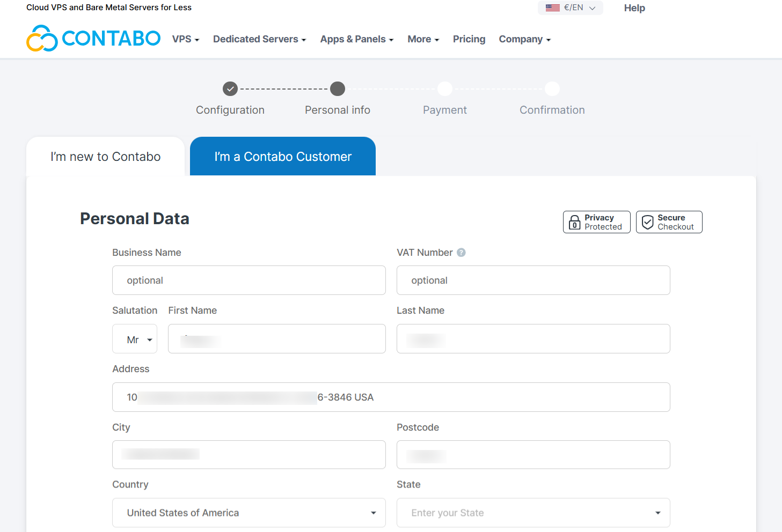782x532 pixels.
Task: Click the VAT Number help question icon
Action: click(461, 253)
